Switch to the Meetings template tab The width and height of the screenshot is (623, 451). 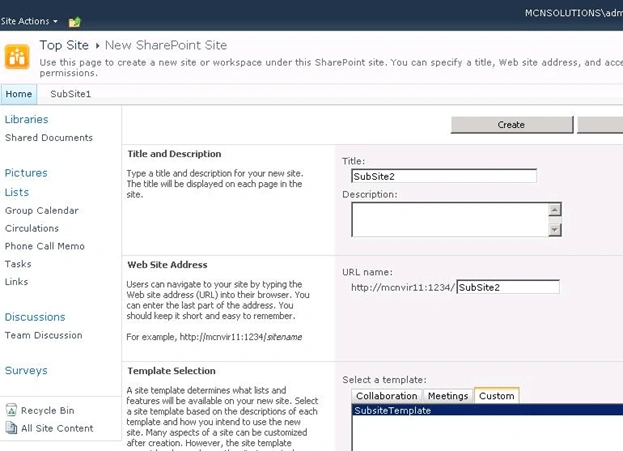448,396
